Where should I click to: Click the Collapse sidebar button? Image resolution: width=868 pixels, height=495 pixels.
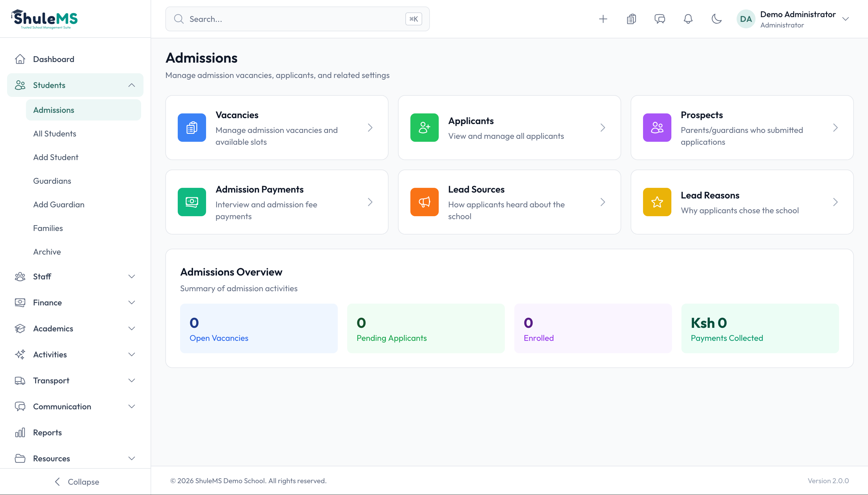tap(76, 481)
